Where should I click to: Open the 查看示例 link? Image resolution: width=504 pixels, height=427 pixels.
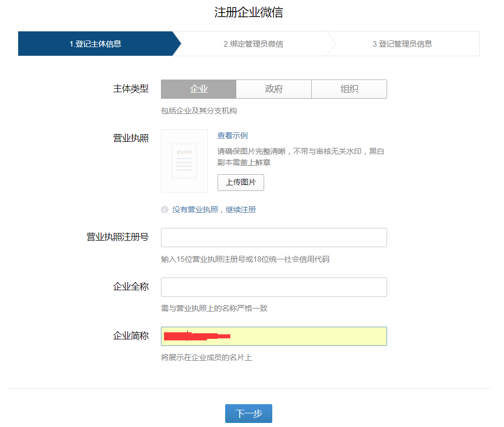point(232,136)
